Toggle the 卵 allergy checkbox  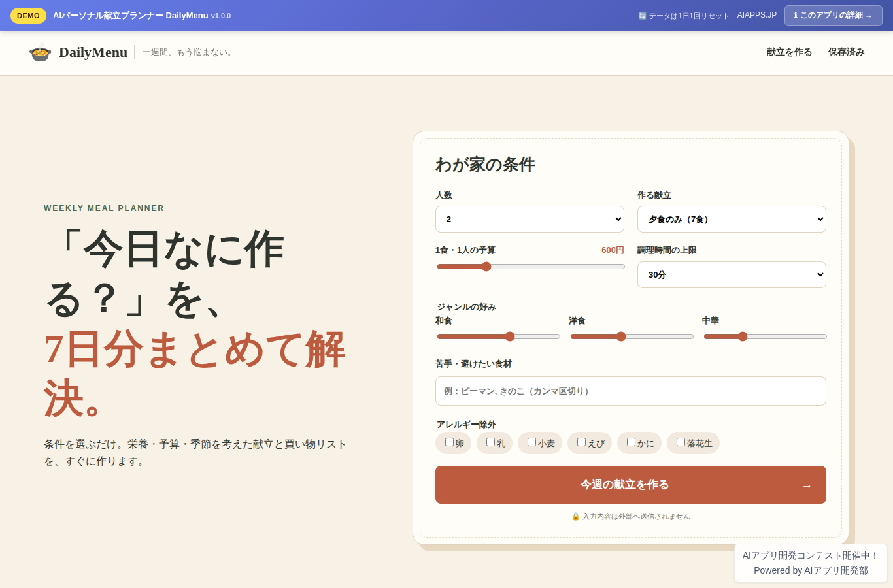(x=449, y=442)
